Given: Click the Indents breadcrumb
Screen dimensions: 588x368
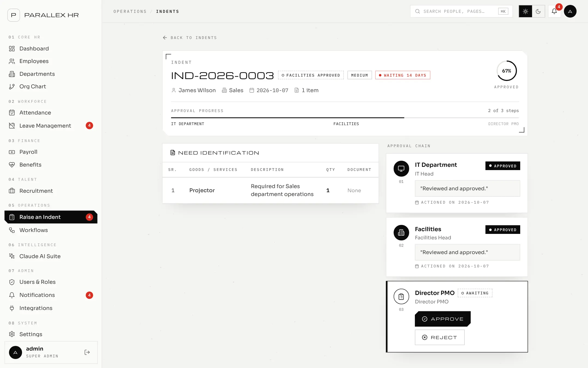Looking at the screenshot, I should [167, 11].
